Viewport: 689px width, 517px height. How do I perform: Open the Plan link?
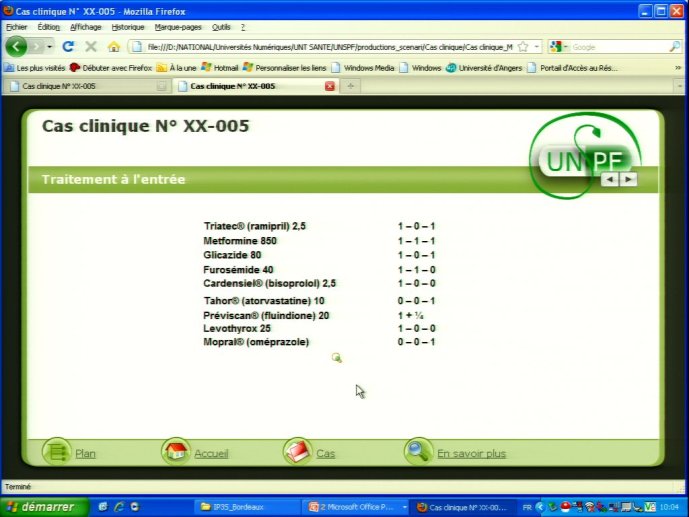85,454
